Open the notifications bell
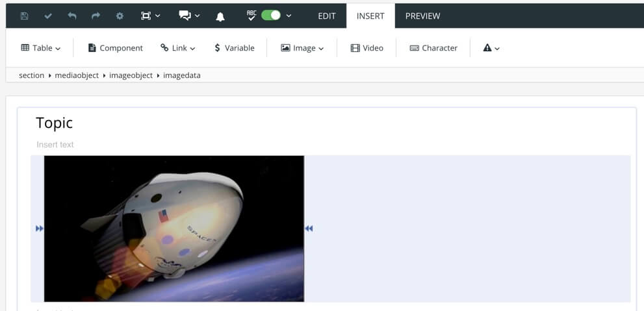 point(220,16)
